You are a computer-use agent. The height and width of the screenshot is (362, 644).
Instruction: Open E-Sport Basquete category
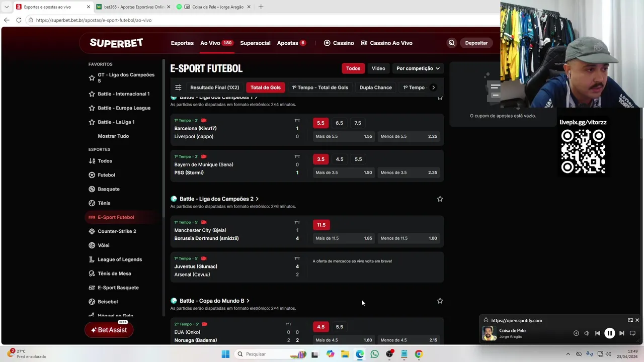118,288
